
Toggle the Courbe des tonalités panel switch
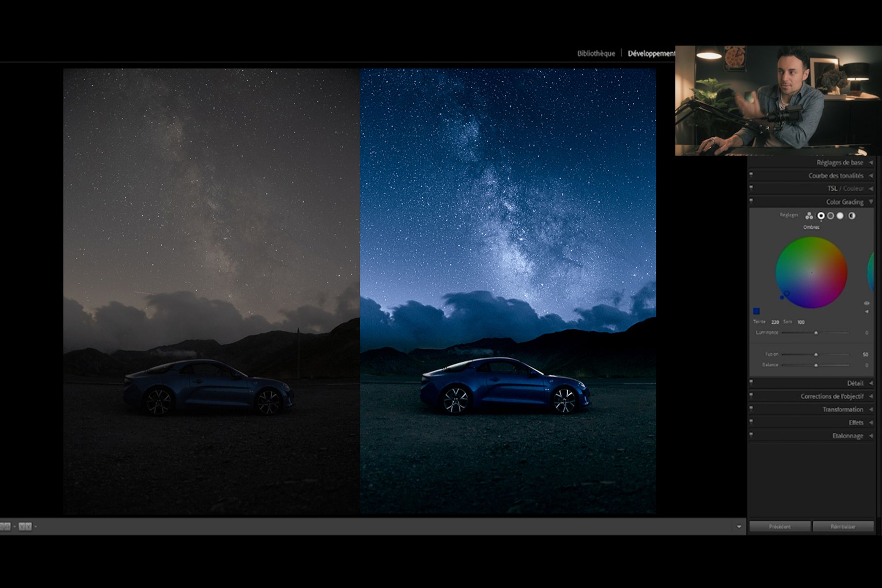751,175
